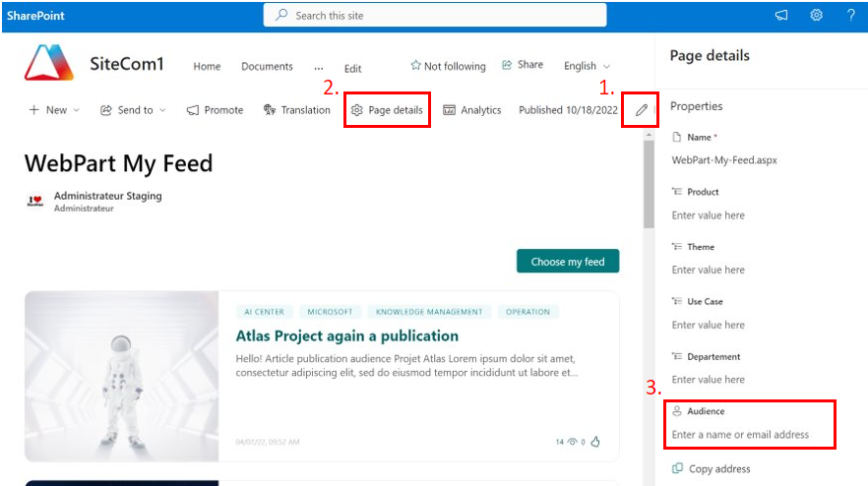The image size is (868, 486).
Task: Go to the Documents navigation item
Action: click(x=267, y=67)
